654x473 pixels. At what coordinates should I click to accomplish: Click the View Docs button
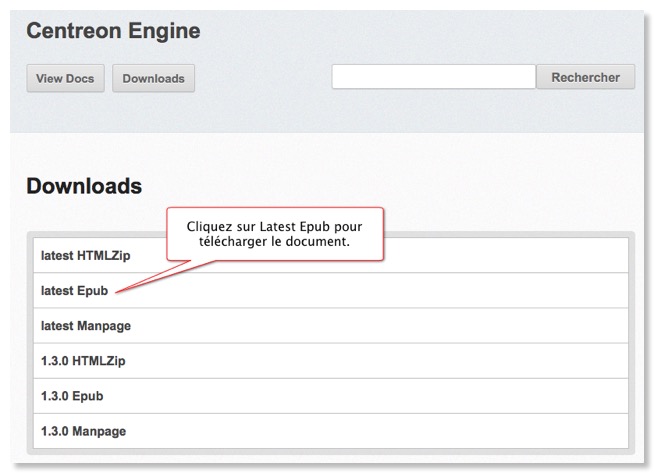(65, 78)
